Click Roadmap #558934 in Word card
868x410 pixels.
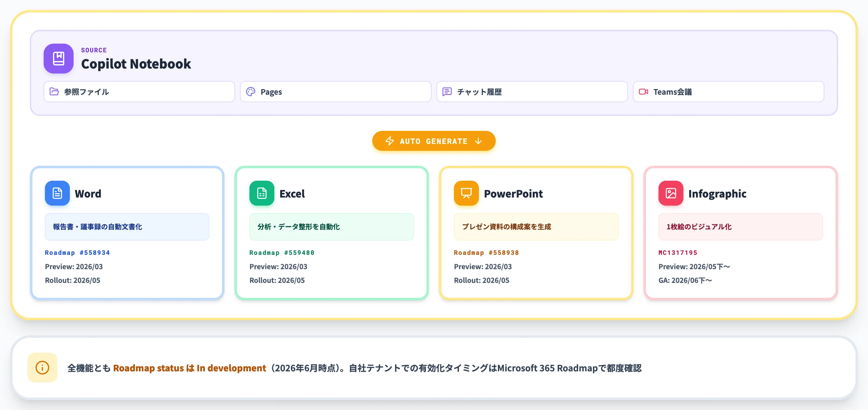coord(78,252)
